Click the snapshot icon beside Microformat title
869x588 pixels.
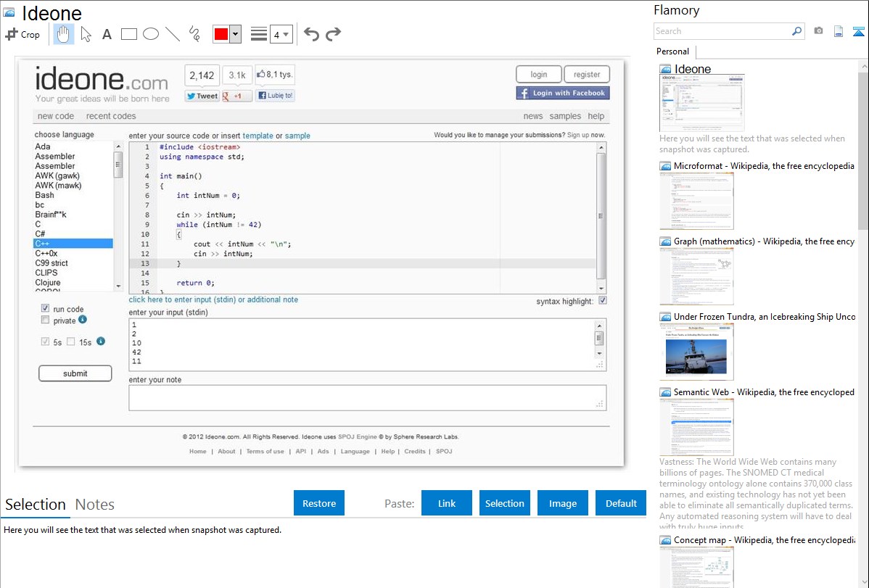coord(665,166)
